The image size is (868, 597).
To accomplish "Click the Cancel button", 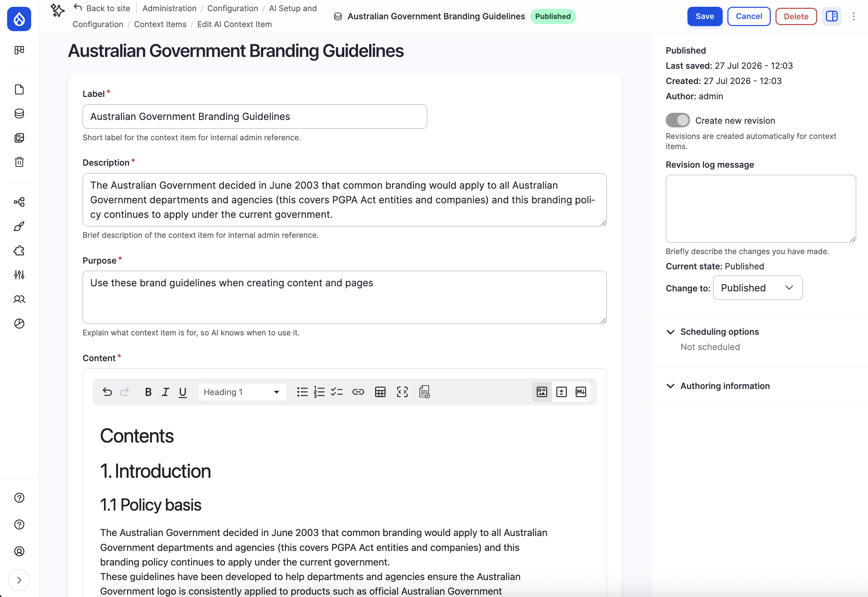I will [x=748, y=16].
